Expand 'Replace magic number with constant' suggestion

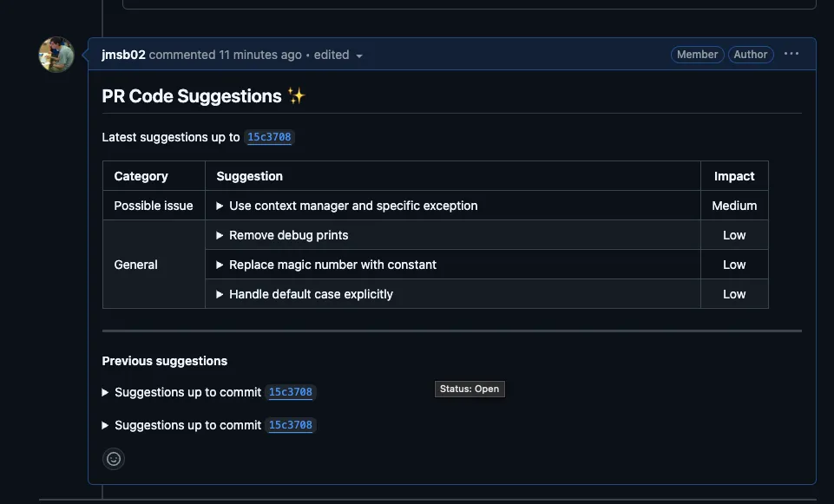coord(326,265)
